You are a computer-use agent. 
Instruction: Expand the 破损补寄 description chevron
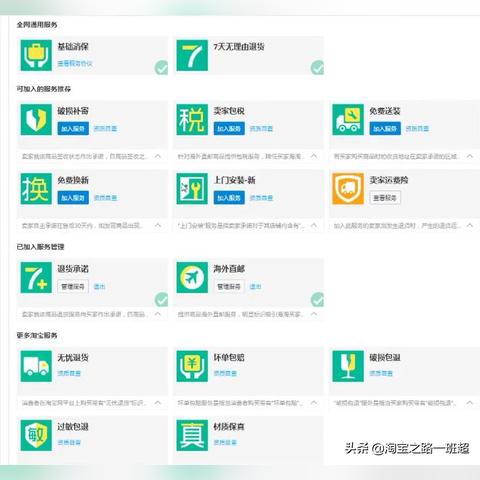(158, 156)
